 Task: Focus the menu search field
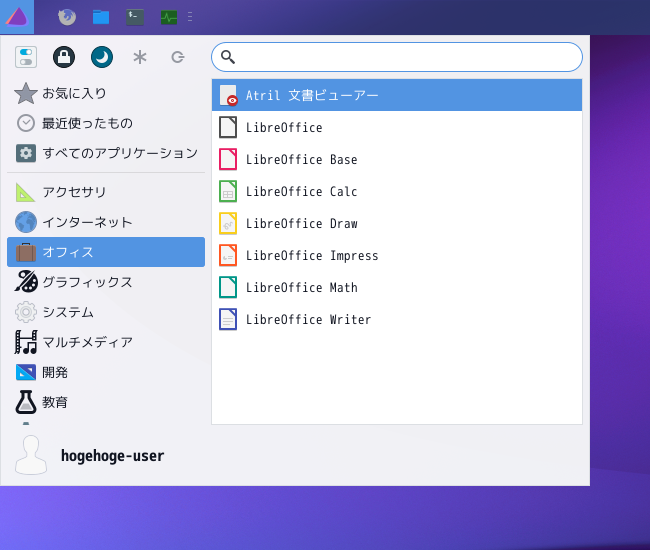pyautogui.click(x=397, y=57)
